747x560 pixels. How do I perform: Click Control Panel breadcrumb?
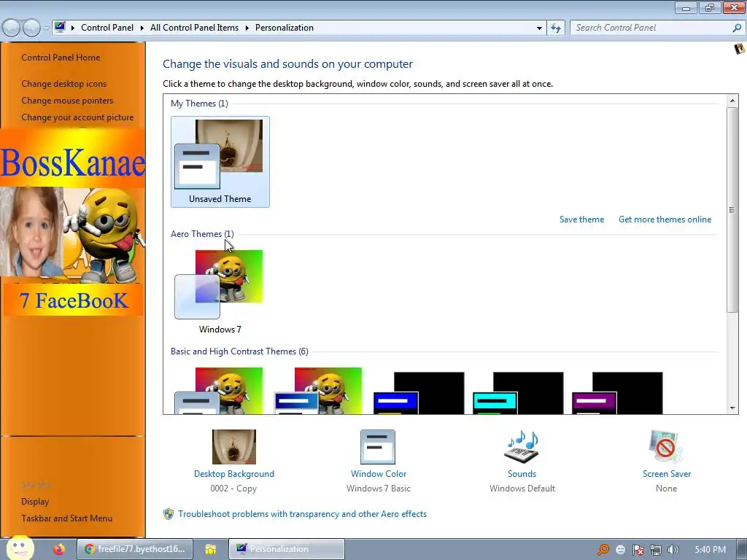[x=107, y=28]
